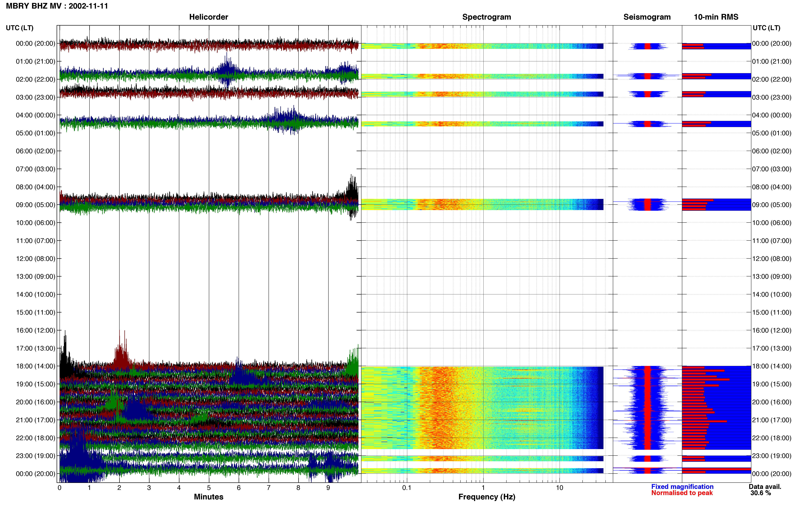Click the left 10:00 (06:00) time label
The width and height of the screenshot is (812, 508).
coord(35,222)
